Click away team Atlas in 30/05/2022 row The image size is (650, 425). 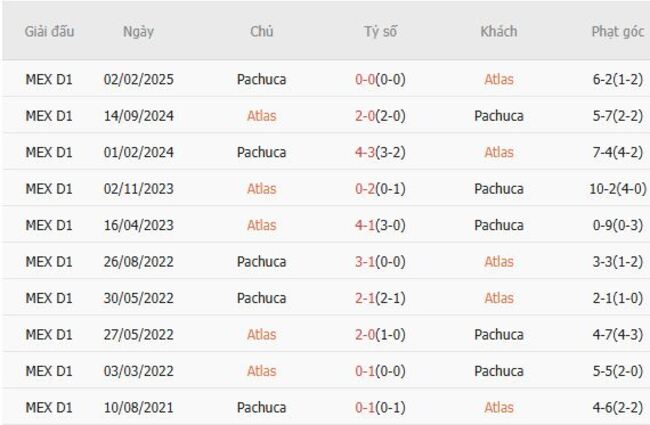coord(498,298)
